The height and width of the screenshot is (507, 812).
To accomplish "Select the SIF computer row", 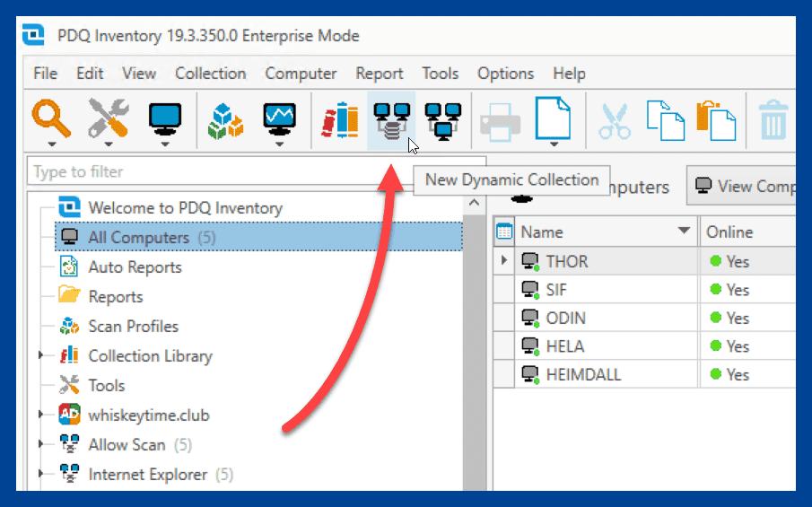I will point(645,290).
